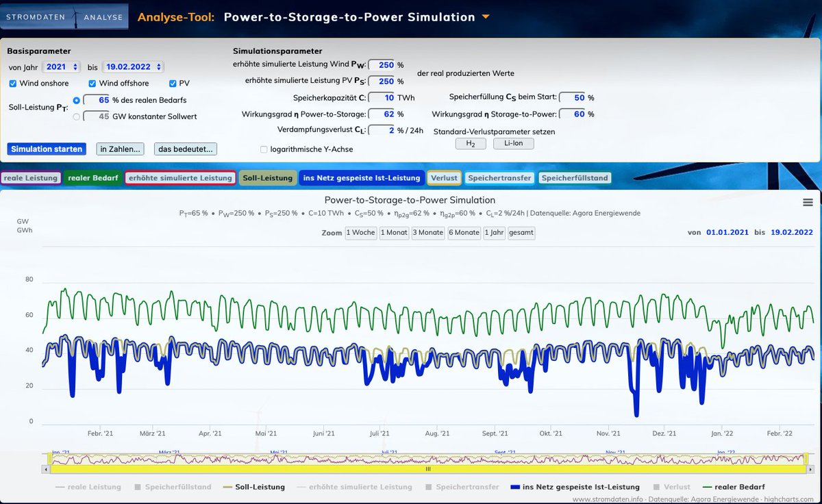Open the 'das bedeutet...' button
Screen dimensions: 822x504
click(186, 149)
